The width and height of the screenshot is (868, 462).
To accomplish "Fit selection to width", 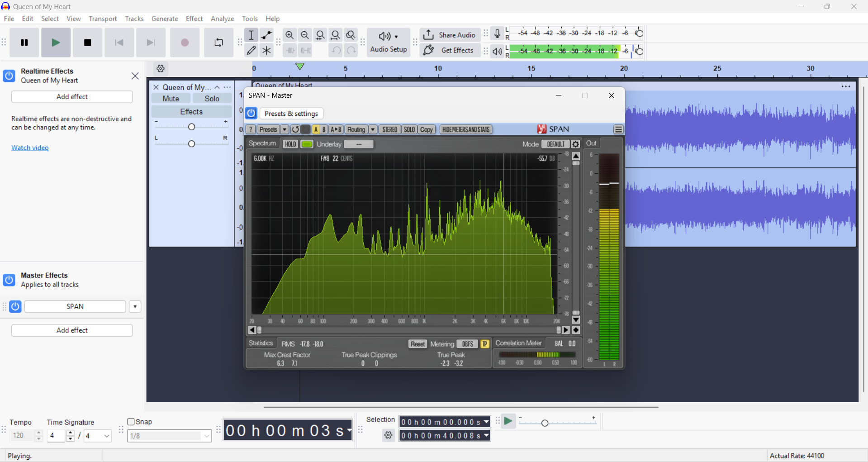I will [x=320, y=35].
